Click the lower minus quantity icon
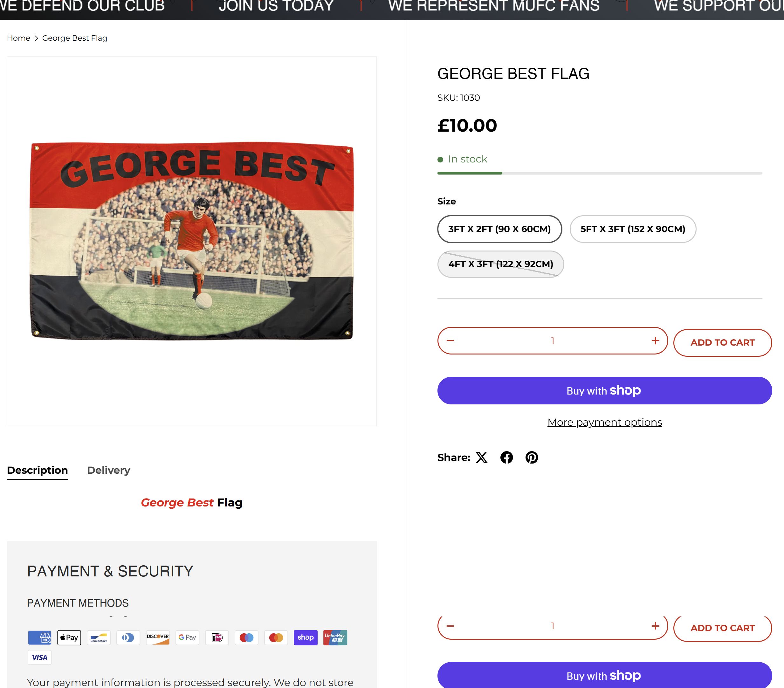Viewport: 784px width, 688px height. pyautogui.click(x=450, y=626)
